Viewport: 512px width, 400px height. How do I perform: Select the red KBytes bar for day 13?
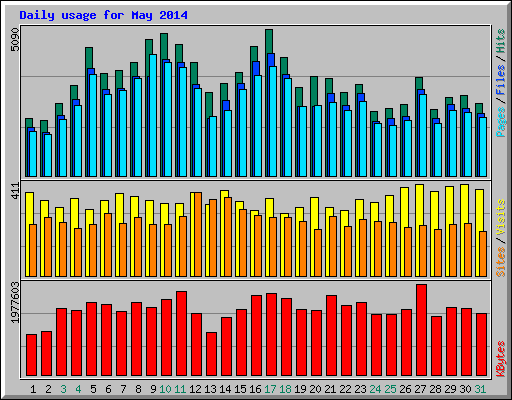pyautogui.click(x=211, y=354)
